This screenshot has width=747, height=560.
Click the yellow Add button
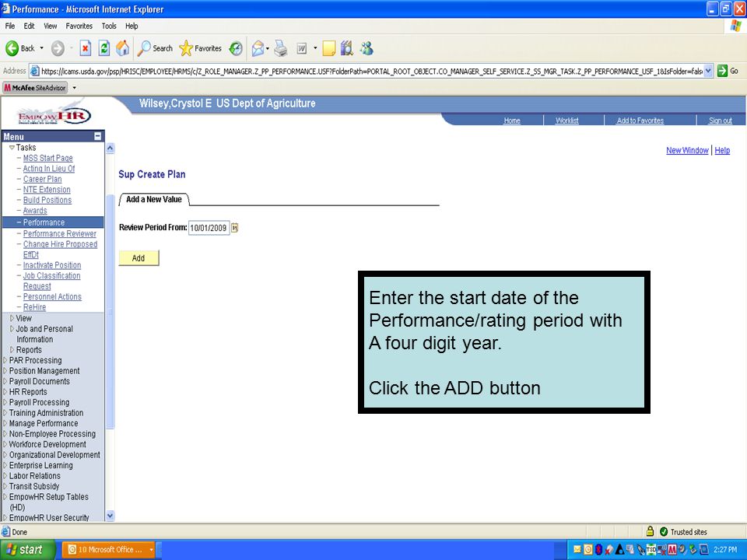click(x=139, y=258)
